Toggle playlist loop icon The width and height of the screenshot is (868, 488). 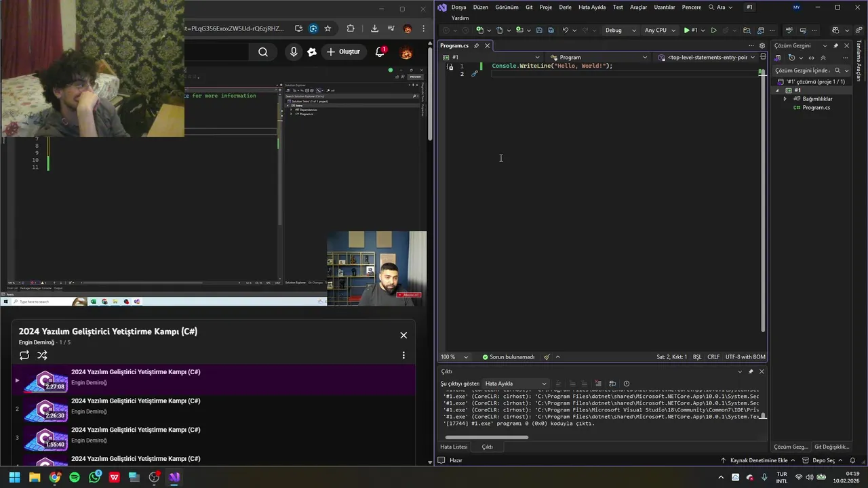(24, 355)
